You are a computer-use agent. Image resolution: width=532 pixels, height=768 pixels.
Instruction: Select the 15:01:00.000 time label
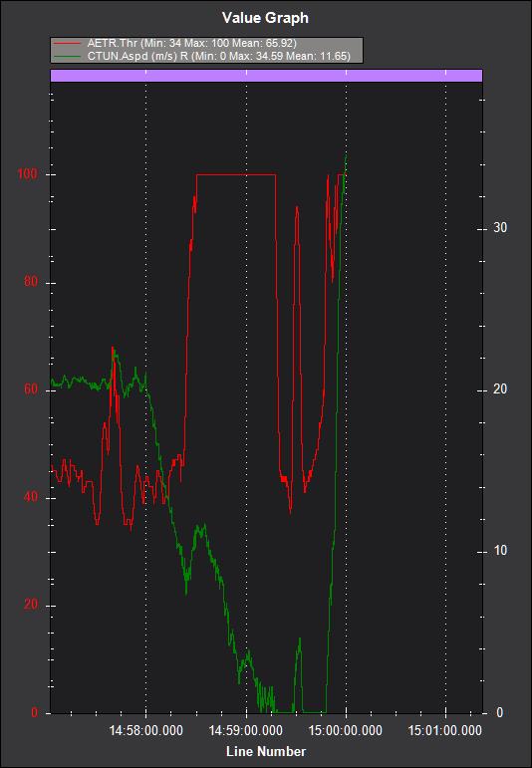[444, 731]
